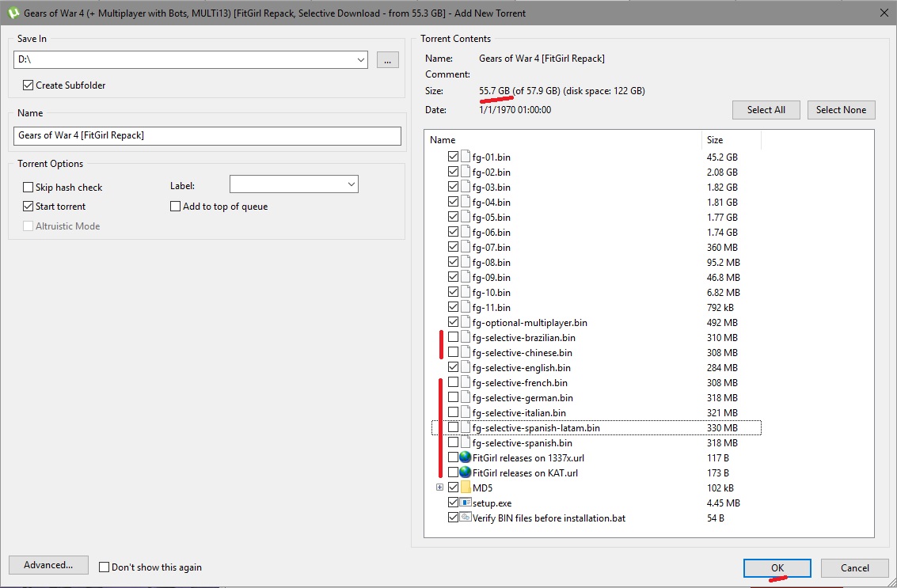This screenshot has width=897, height=588.
Task: Click the Select None button
Action: tap(841, 110)
